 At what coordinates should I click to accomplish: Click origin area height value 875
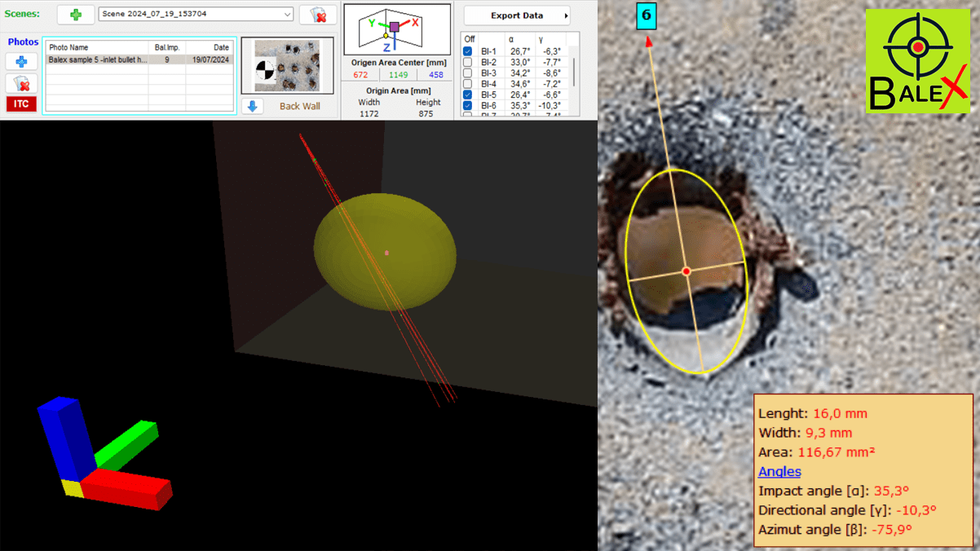point(426,114)
